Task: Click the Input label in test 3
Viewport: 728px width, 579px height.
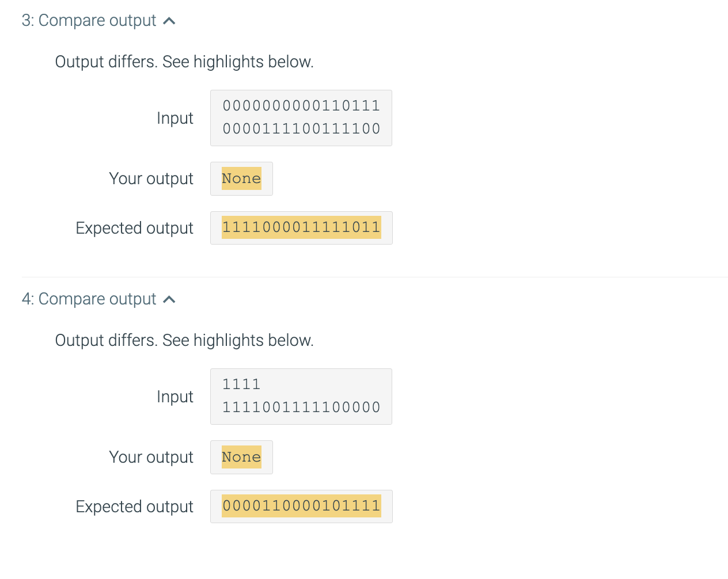Action: point(175,118)
